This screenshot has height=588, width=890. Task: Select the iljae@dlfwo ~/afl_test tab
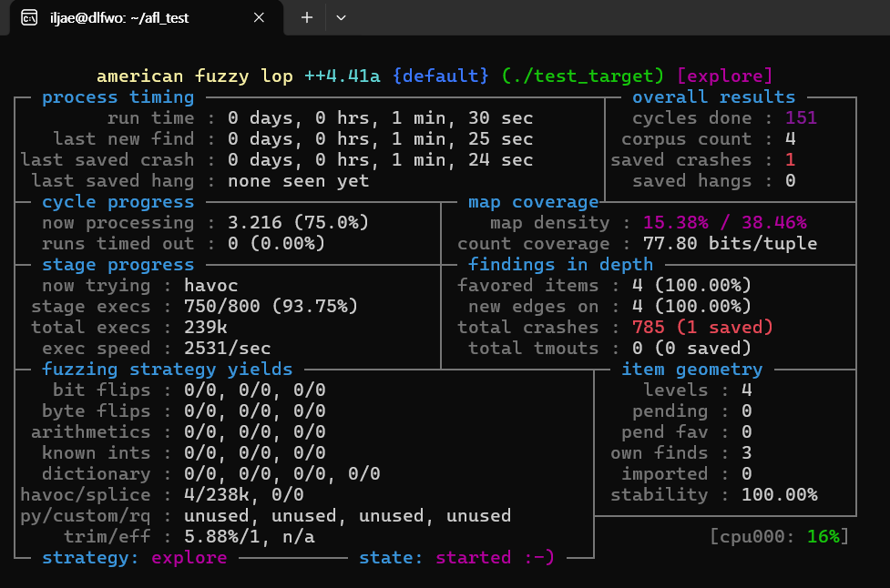click(x=147, y=17)
